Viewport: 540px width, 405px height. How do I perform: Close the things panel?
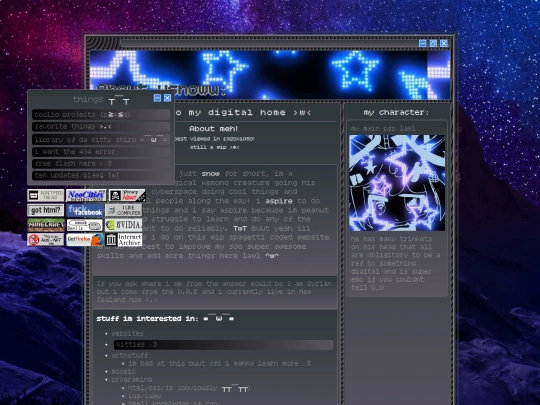tap(167, 98)
